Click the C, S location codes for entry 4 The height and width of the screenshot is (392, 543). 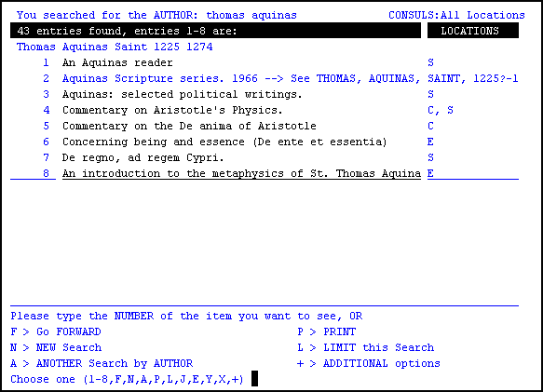441,110
